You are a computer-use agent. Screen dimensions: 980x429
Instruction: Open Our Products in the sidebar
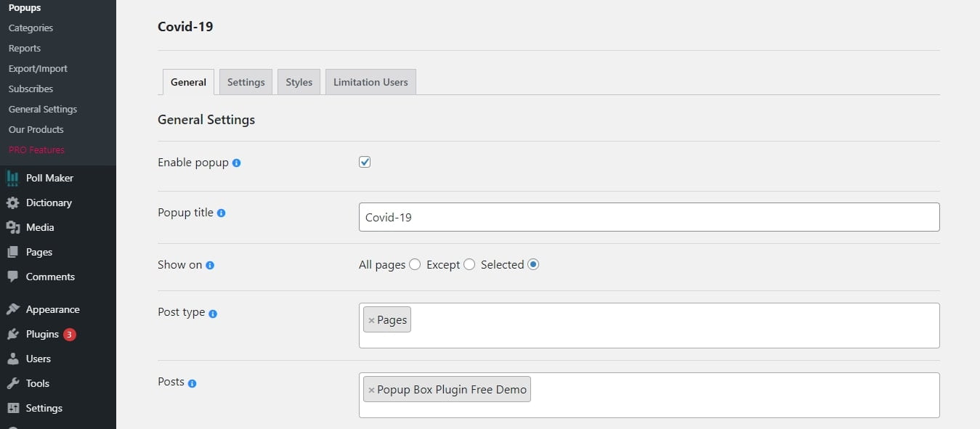36,129
